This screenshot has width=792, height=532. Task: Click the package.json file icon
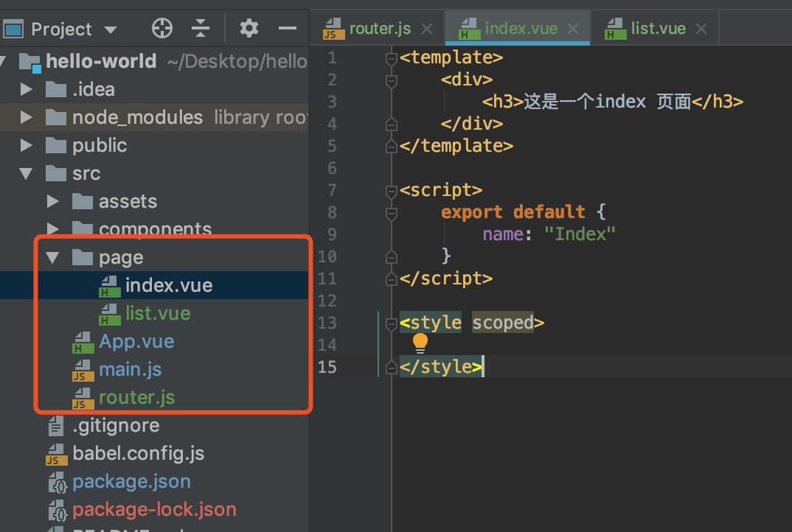pyautogui.click(x=57, y=483)
